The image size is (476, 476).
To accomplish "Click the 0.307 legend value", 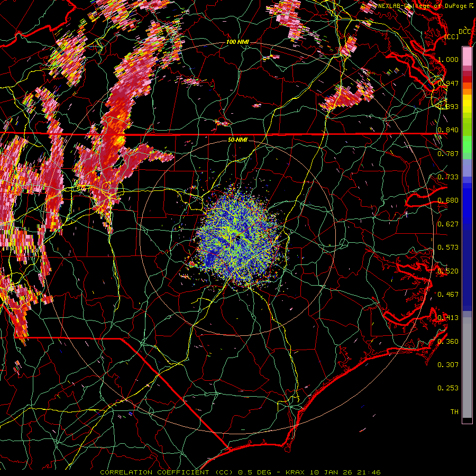I will coord(448,365).
